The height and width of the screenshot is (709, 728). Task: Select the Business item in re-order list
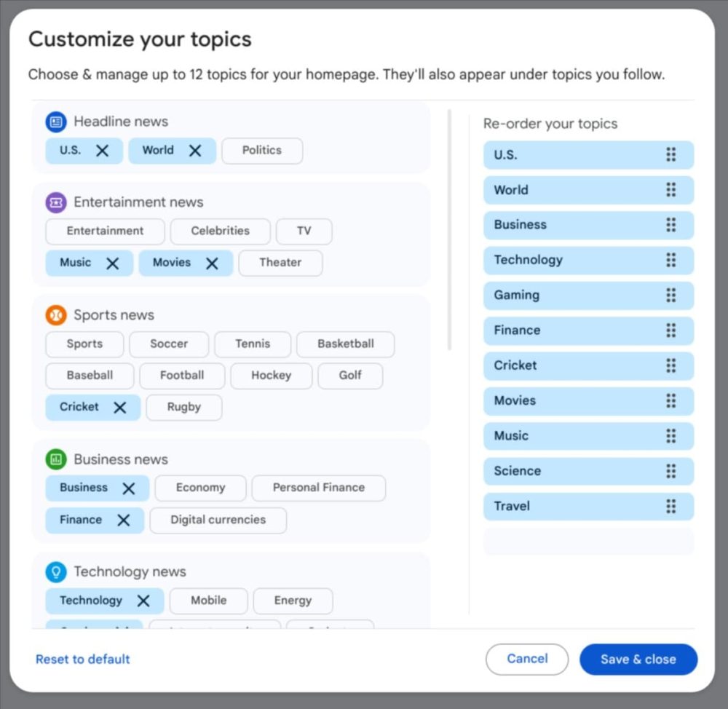pos(568,225)
